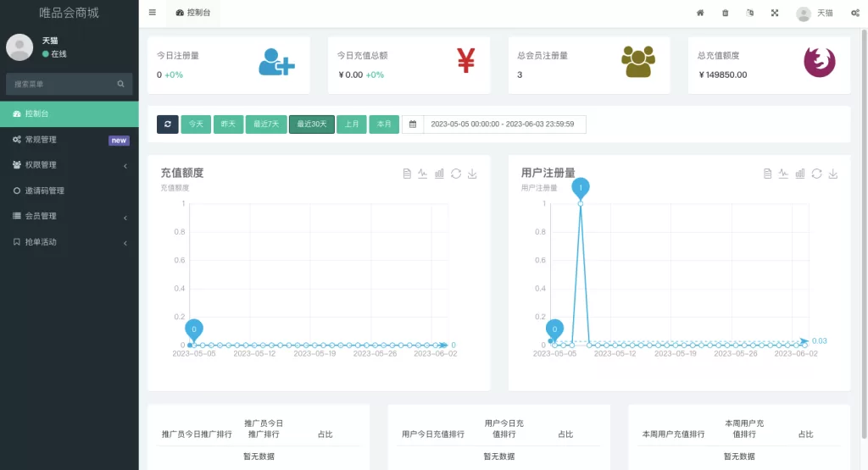Filter by 上月
The width and height of the screenshot is (868, 470).
[352, 124]
